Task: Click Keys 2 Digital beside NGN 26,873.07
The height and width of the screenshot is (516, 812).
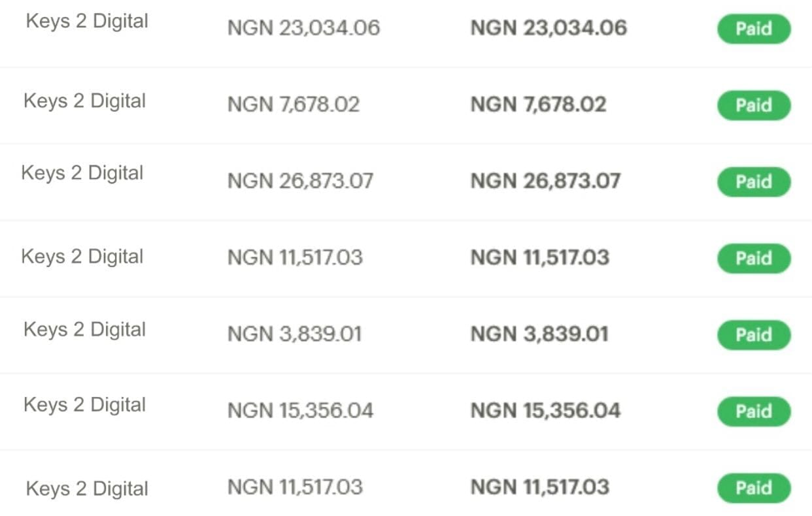Action: (x=82, y=173)
